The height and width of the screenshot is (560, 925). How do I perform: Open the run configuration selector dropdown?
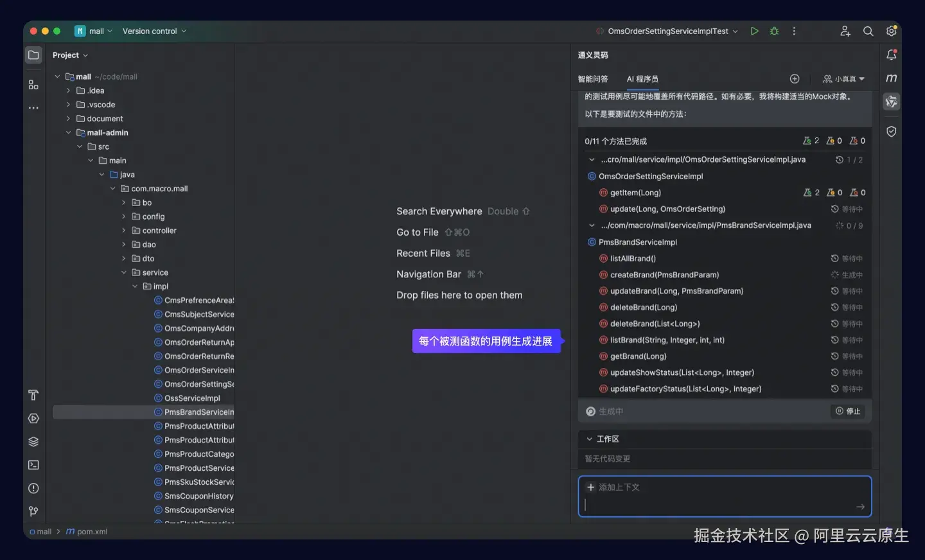coord(667,31)
